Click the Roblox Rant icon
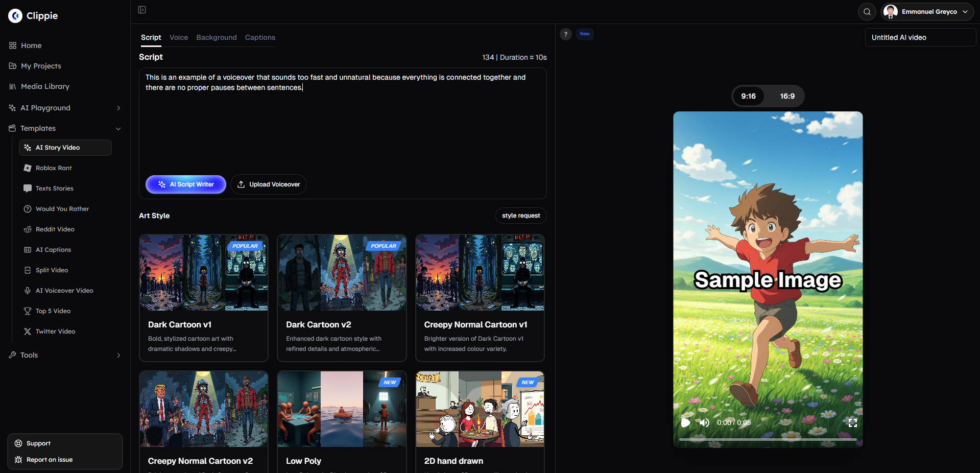The image size is (980, 473). [28, 168]
